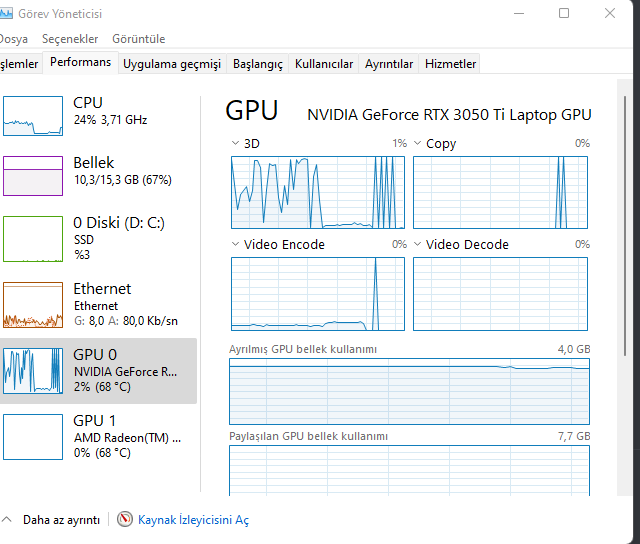This screenshot has height=544, width=640.
Task: Click the Daha az ayrıntı chevron icon
Action: [x=8, y=520]
